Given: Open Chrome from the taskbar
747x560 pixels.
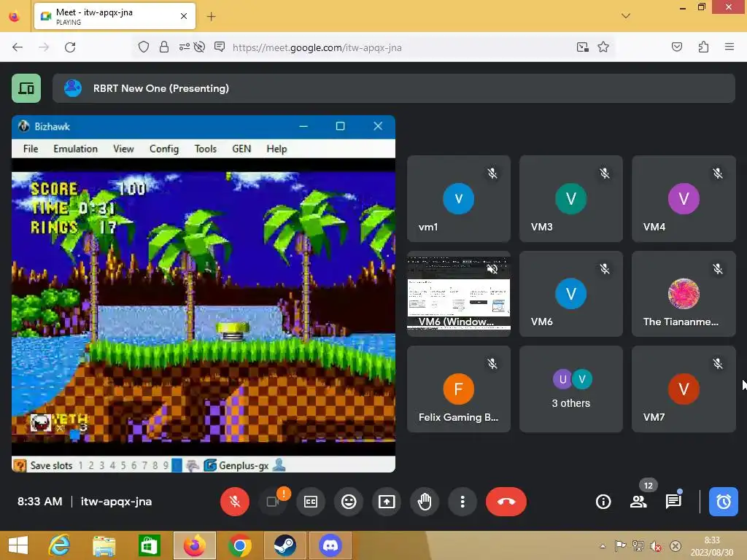Looking at the screenshot, I should (x=240, y=545).
